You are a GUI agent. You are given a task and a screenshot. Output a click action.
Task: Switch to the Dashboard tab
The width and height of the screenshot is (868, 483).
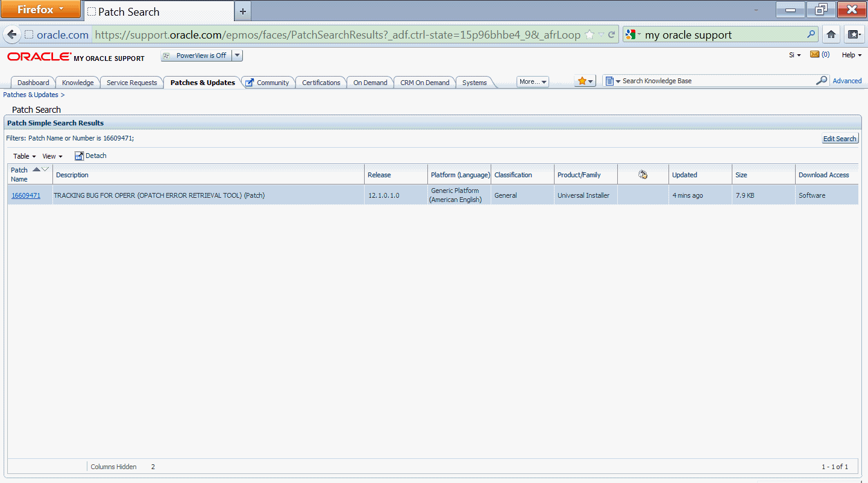(33, 83)
